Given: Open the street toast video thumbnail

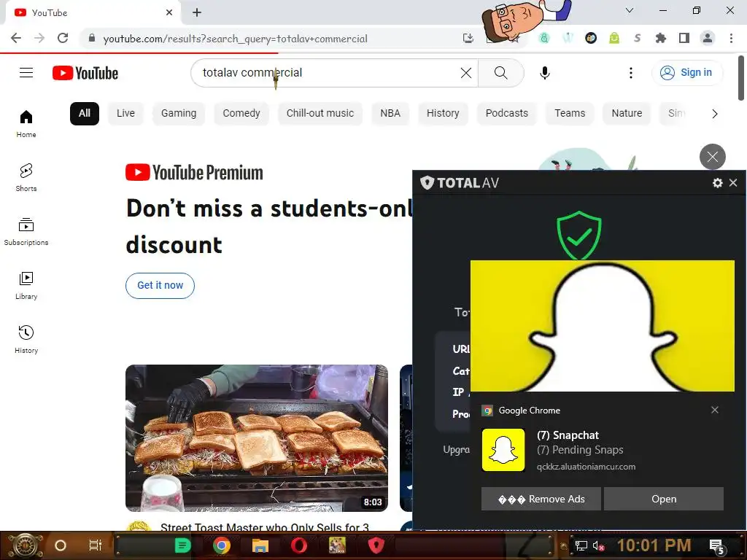Looking at the screenshot, I should (x=256, y=438).
